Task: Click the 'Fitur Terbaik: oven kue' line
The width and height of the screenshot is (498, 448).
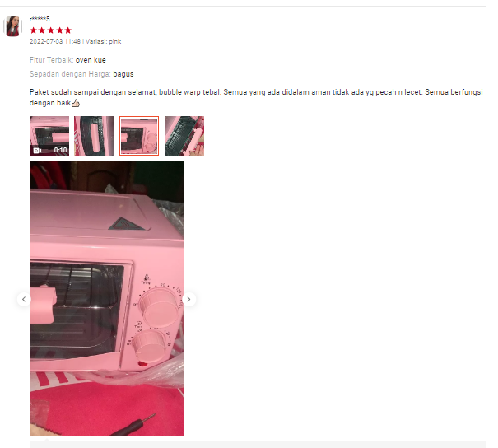Action: pyautogui.click(x=67, y=60)
